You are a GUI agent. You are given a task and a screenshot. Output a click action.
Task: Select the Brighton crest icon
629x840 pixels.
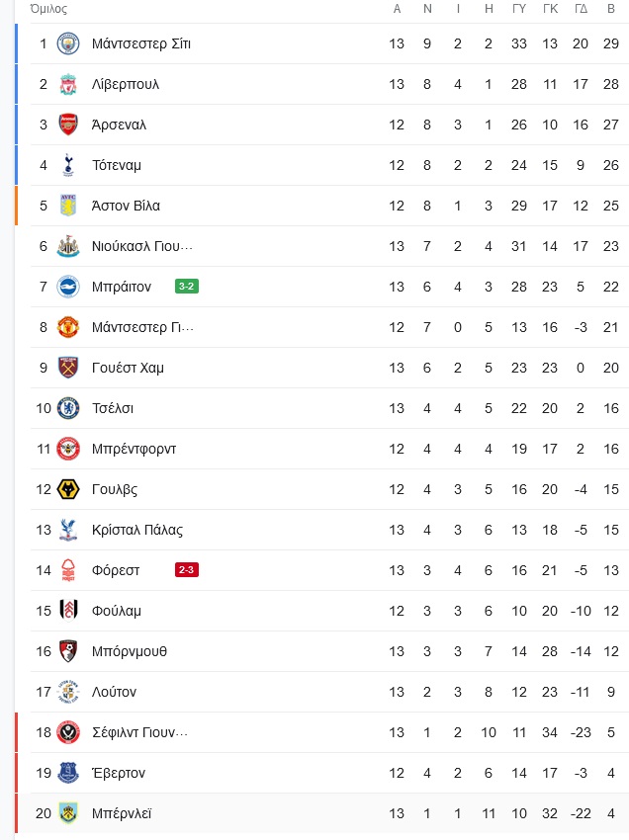pyautogui.click(x=68, y=287)
